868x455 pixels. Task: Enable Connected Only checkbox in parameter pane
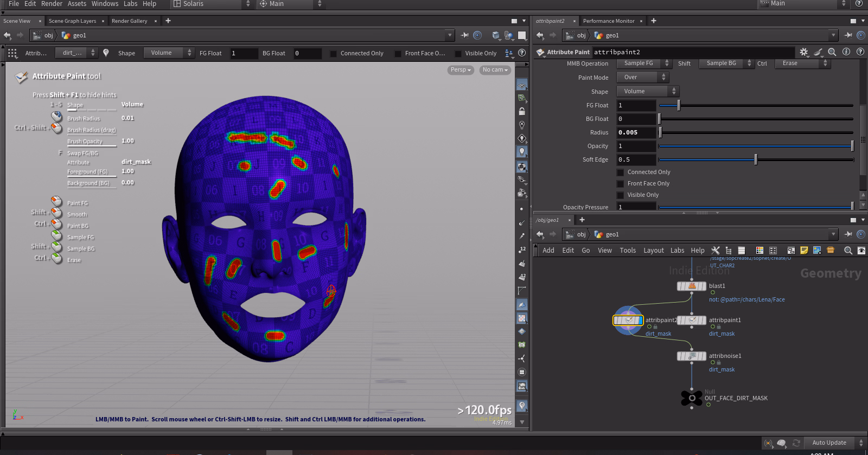click(621, 172)
